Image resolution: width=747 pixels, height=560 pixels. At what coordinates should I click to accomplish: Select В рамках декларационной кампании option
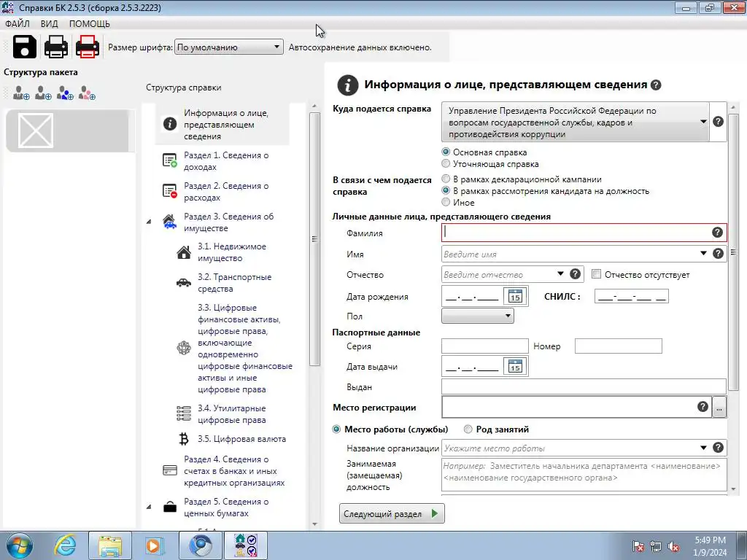[446, 179]
